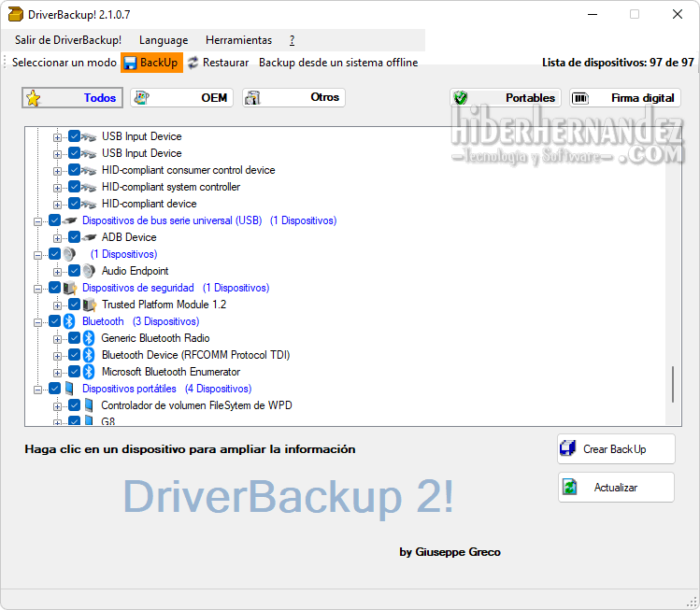The width and height of the screenshot is (700, 610).
Task: Click the Restaurar arrows icon
Action: click(193, 63)
